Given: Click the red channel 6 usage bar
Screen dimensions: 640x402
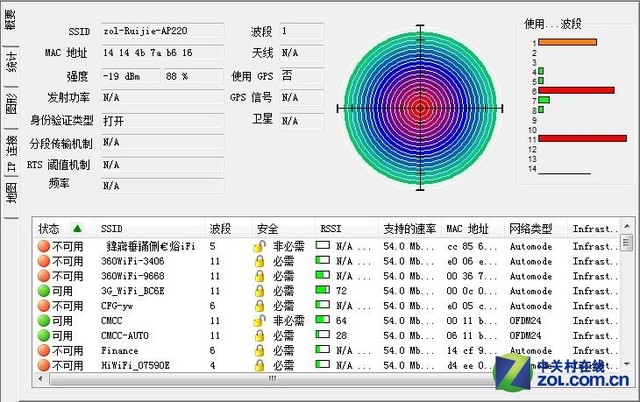Looking at the screenshot, I should [576, 90].
